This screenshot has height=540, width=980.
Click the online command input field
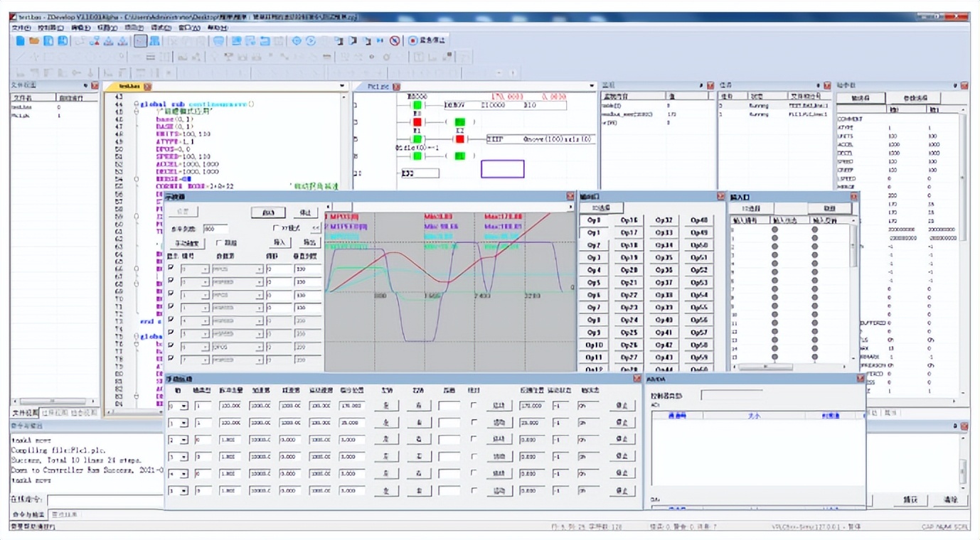(x=105, y=500)
